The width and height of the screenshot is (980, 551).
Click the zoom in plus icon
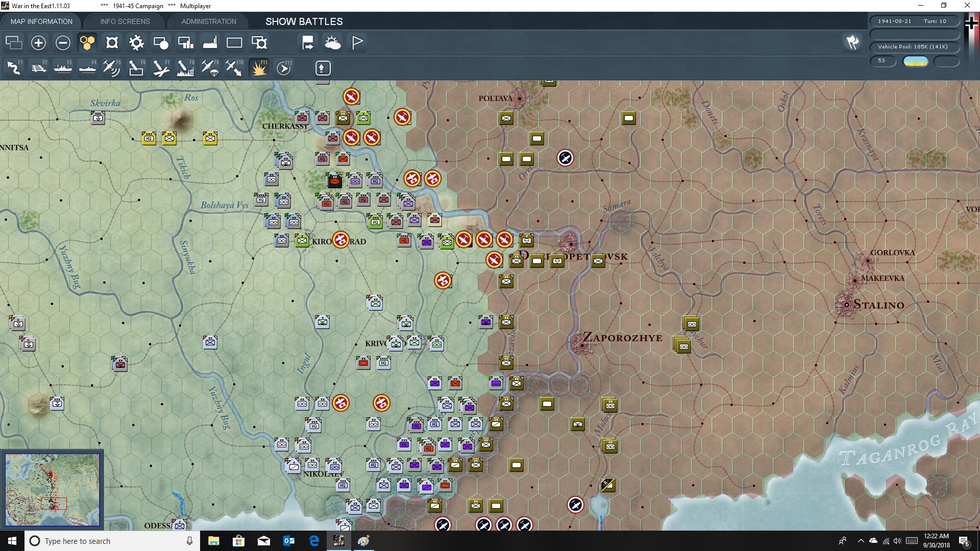[x=38, y=43]
